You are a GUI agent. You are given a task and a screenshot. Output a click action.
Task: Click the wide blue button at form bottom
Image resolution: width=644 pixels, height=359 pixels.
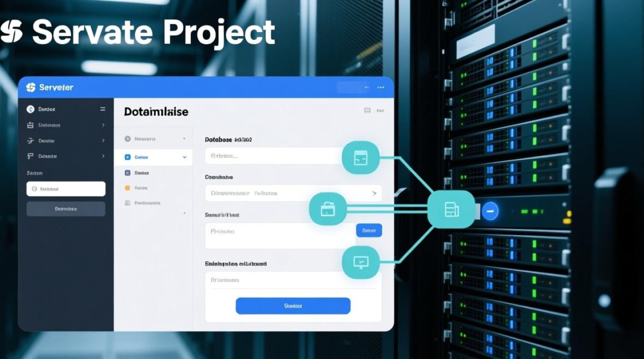293,305
